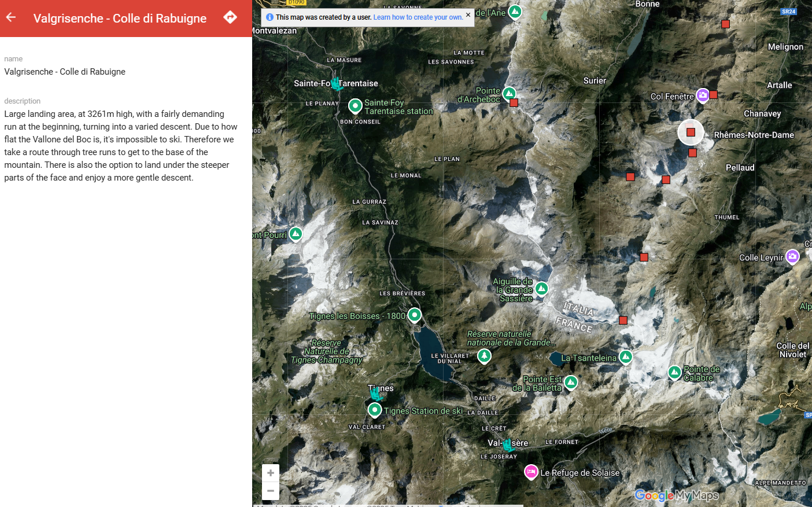Zoom in on the map

270,473
